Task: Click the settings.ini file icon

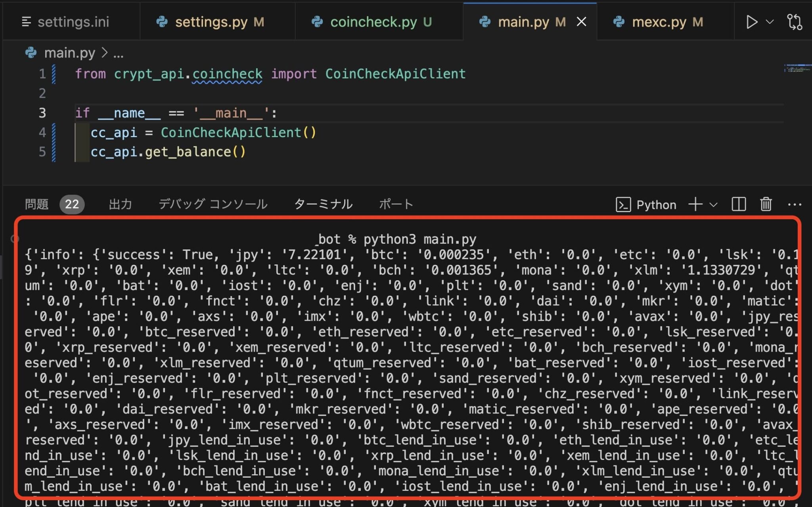Action: point(27,22)
